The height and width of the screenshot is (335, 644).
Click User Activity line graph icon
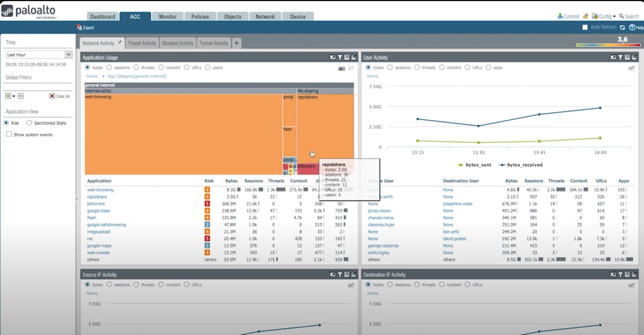pyautogui.click(x=632, y=68)
